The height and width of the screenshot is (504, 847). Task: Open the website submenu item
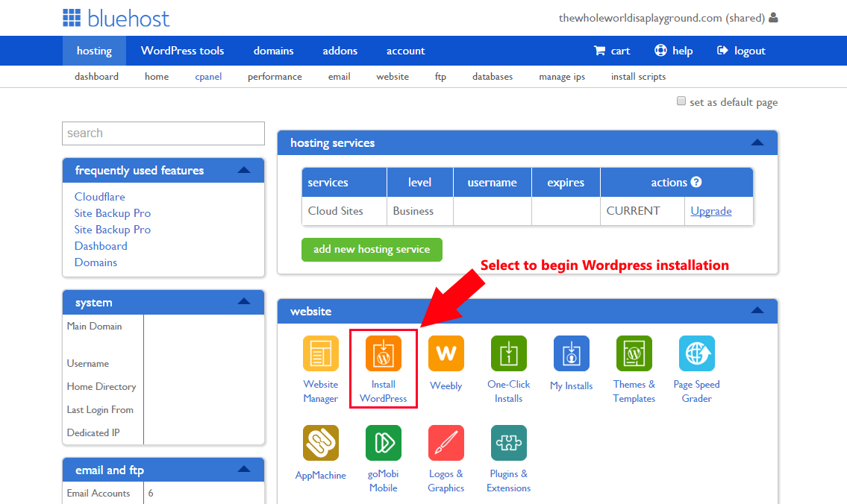pos(393,77)
